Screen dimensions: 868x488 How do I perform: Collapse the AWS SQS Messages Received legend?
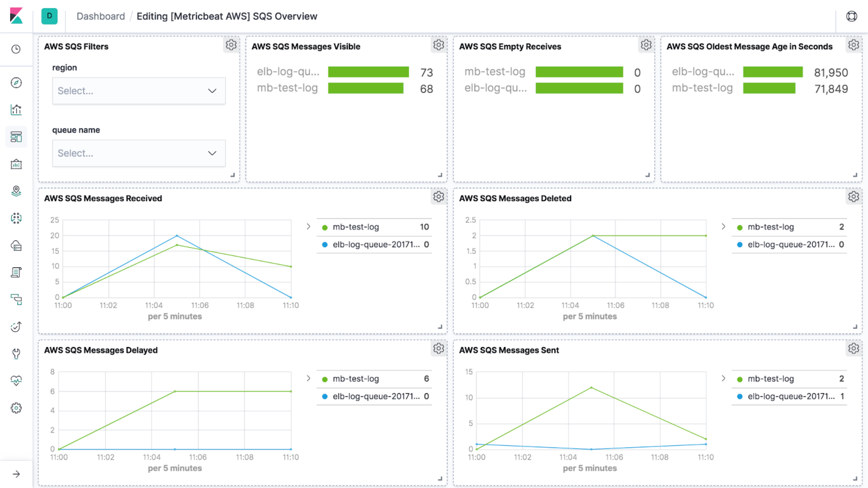click(309, 227)
